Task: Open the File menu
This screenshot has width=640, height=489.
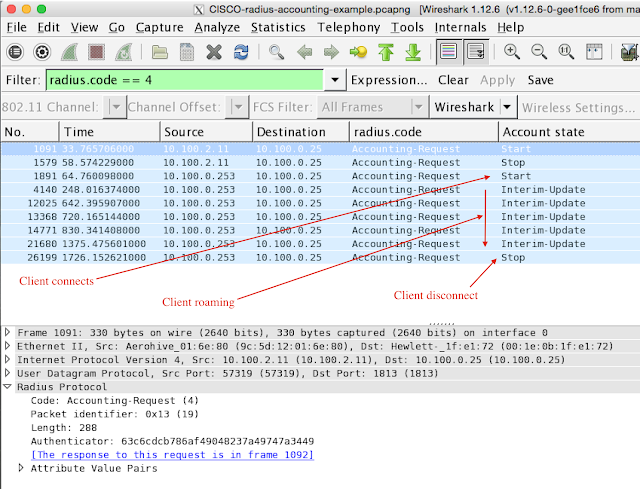Action: pos(17,27)
